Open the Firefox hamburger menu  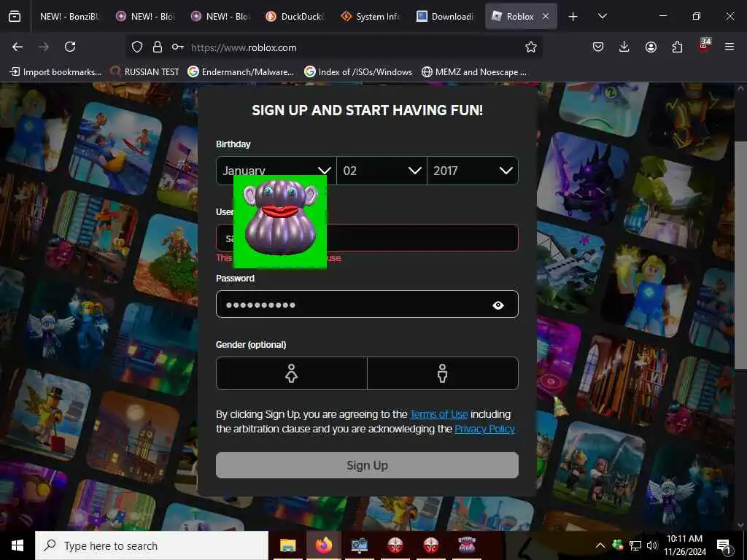[729, 47]
